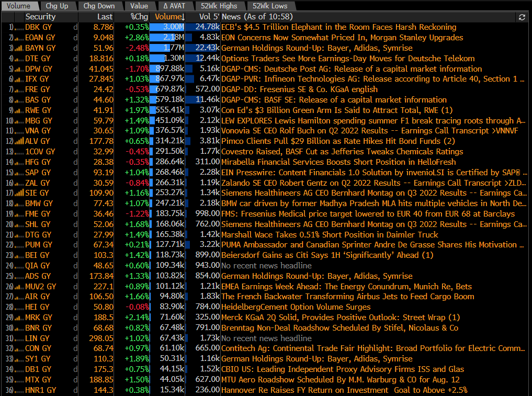
Task: Open the Chg Down tab
Action: [x=99, y=6]
